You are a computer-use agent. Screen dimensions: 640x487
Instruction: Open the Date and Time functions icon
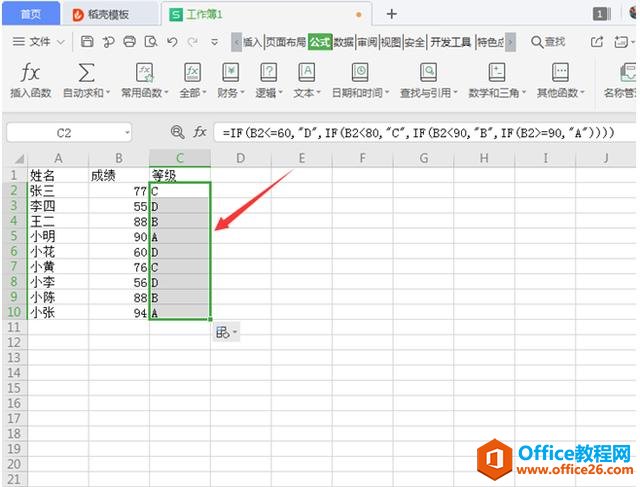[x=360, y=73]
